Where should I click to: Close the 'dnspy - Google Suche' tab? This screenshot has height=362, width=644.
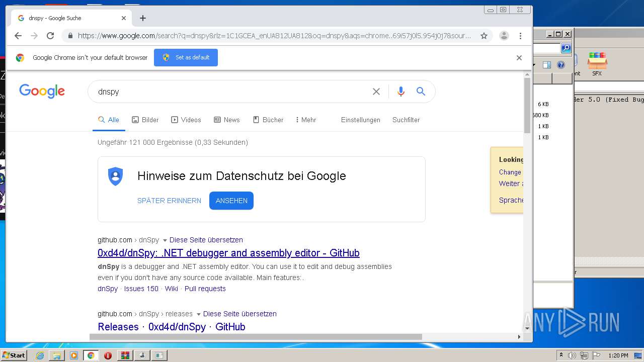coord(124,18)
